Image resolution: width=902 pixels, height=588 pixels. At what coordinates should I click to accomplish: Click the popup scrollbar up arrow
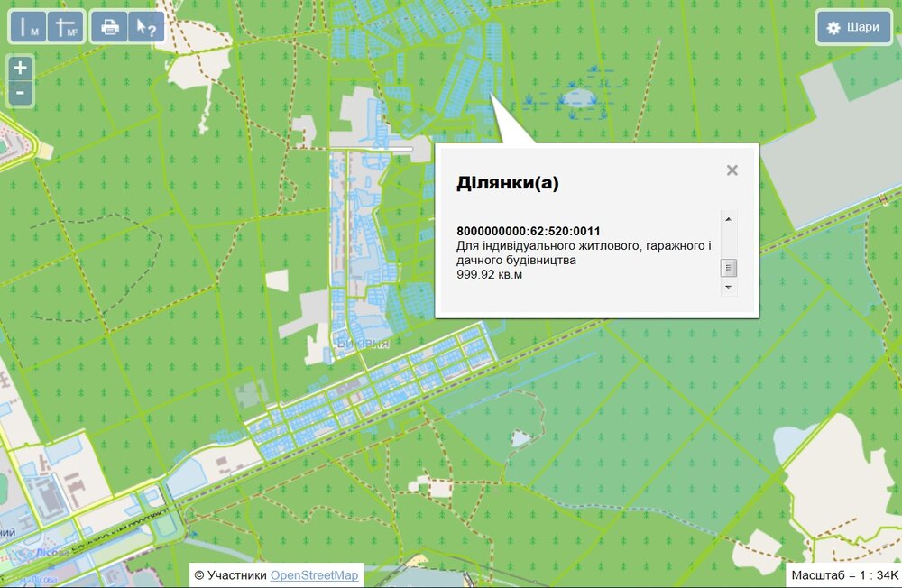pos(728,219)
